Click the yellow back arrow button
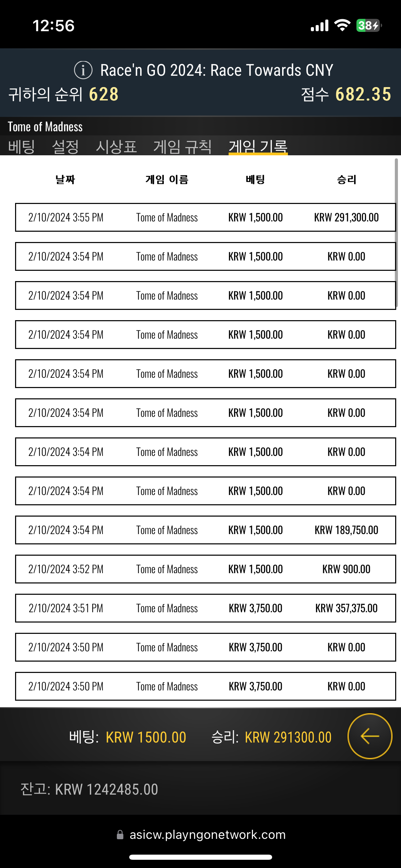Viewport: 401px width, 868px height. click(370, 736)
